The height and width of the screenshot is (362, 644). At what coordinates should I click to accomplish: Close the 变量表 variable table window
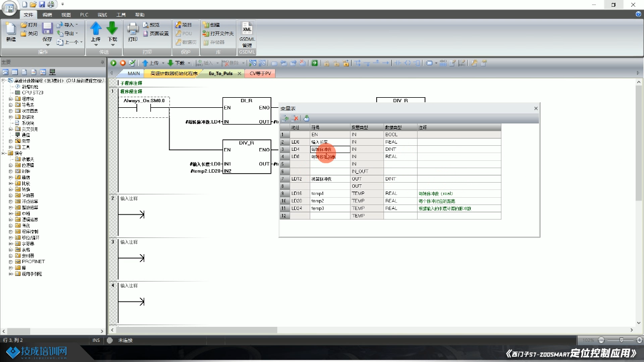coord(536,108)
